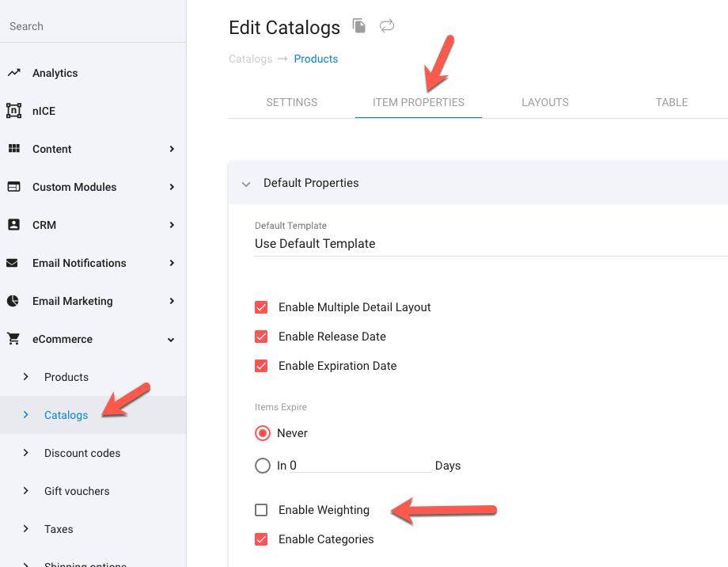728x567 pixels.
Task: Click the Email Notifications envelope icon
Action: tap(12, 263)
